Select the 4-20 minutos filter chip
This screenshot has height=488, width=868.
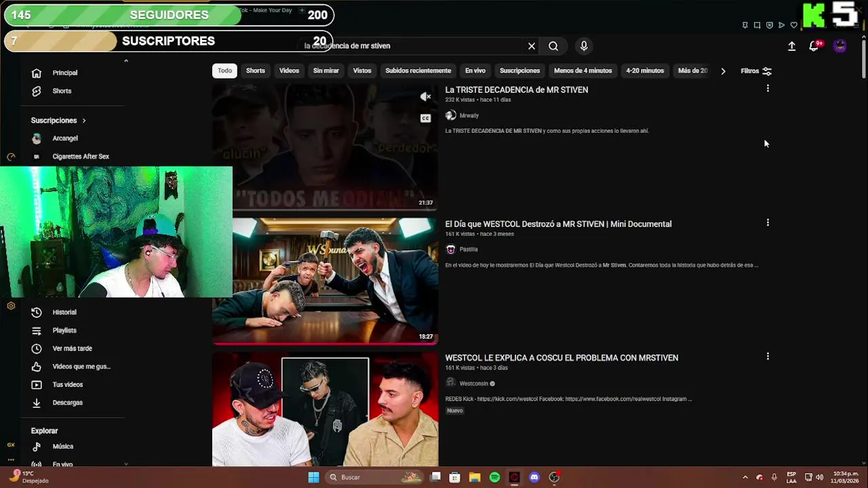(x=645, y=70)
